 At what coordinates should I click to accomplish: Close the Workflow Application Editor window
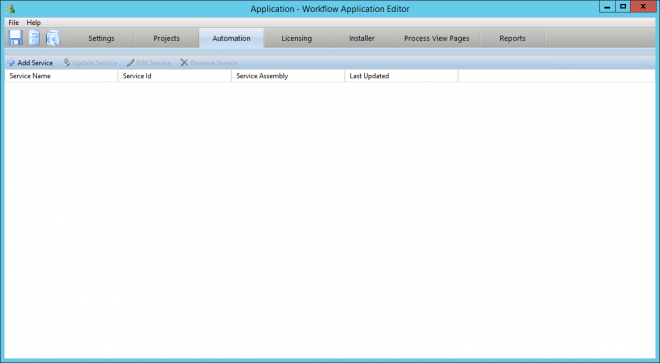[643, 7]
